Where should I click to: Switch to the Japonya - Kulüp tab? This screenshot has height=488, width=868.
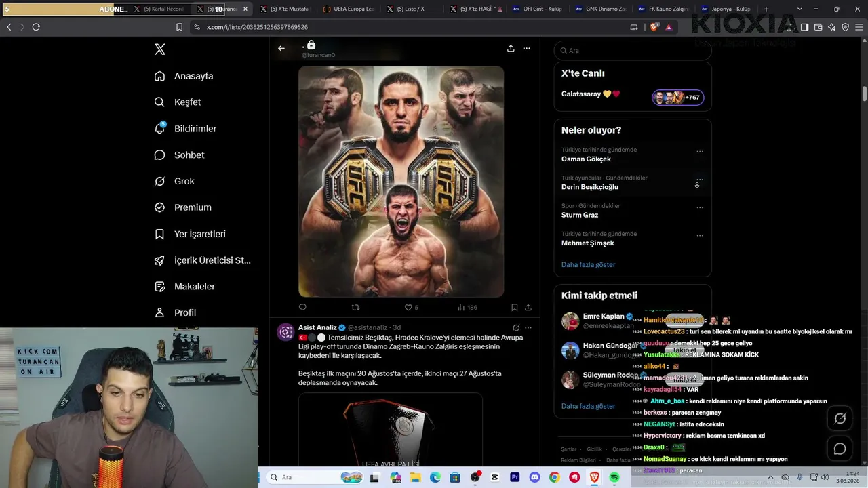[726, 9]
